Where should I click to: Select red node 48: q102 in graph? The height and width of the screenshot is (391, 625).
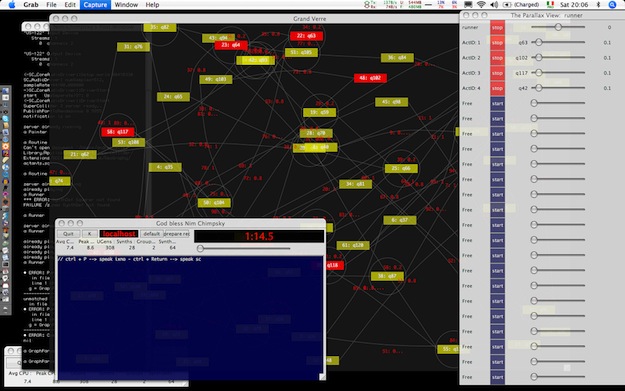click(370, 78)
